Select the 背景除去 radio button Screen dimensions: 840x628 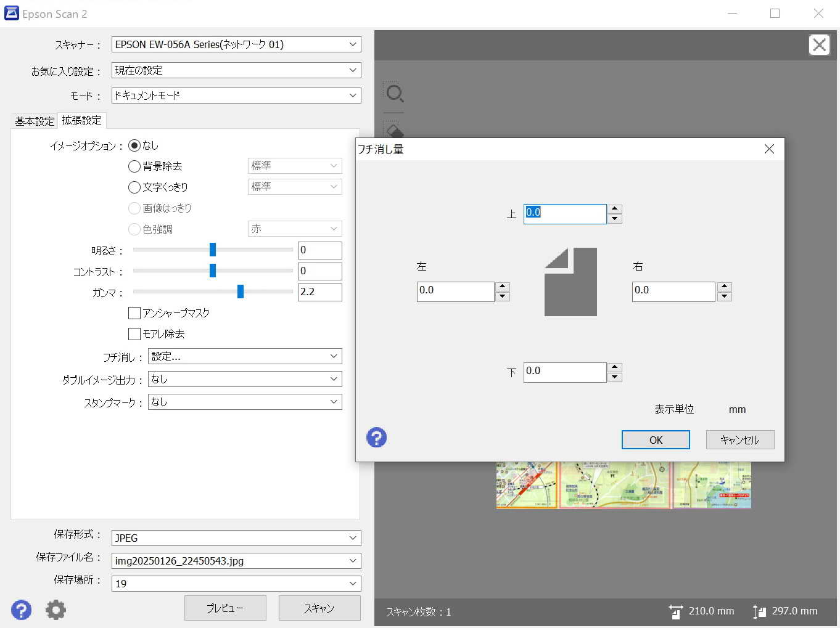pyautogui.click(x=134, y=166)
